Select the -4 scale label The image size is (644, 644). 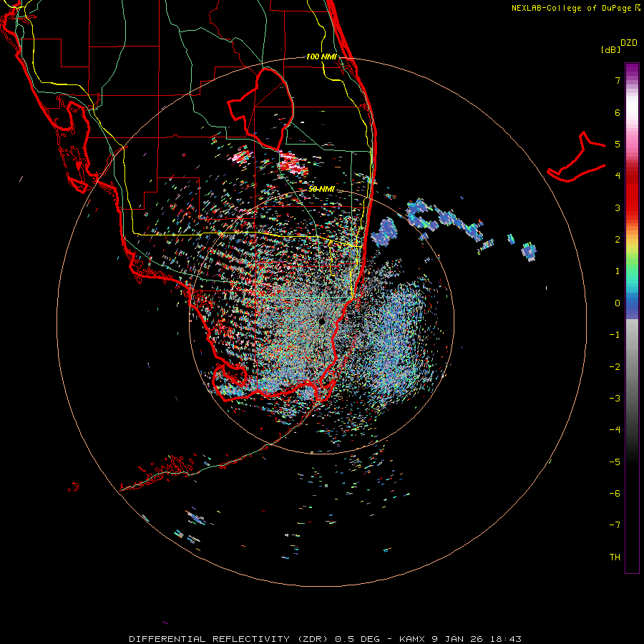[x=615, y=429]
